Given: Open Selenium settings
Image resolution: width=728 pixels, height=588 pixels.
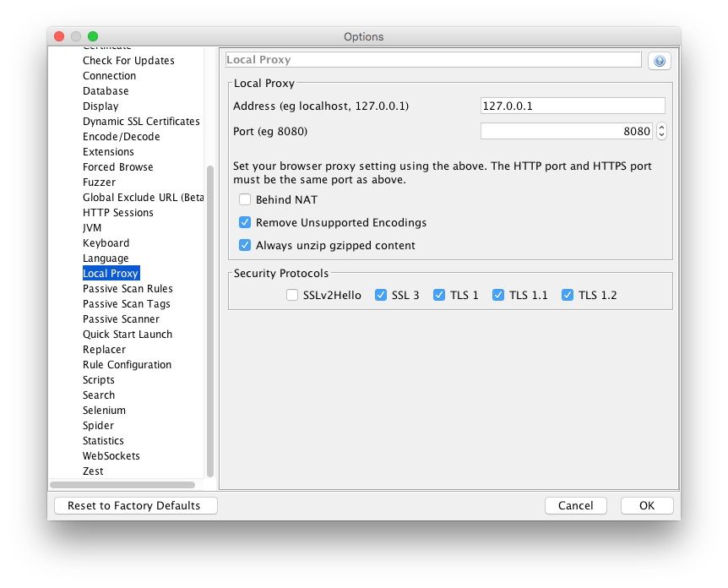Looking at the screenshot, I should (x=104, y=411).
